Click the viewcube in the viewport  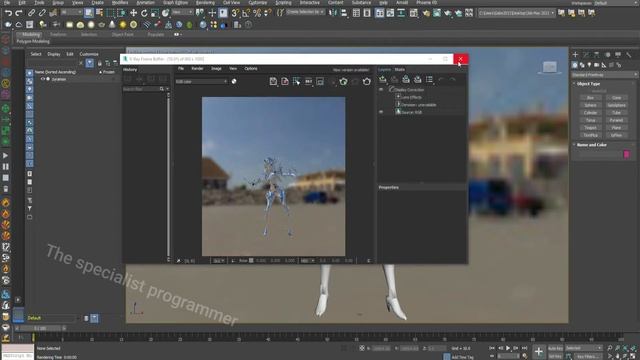(549, 67)
